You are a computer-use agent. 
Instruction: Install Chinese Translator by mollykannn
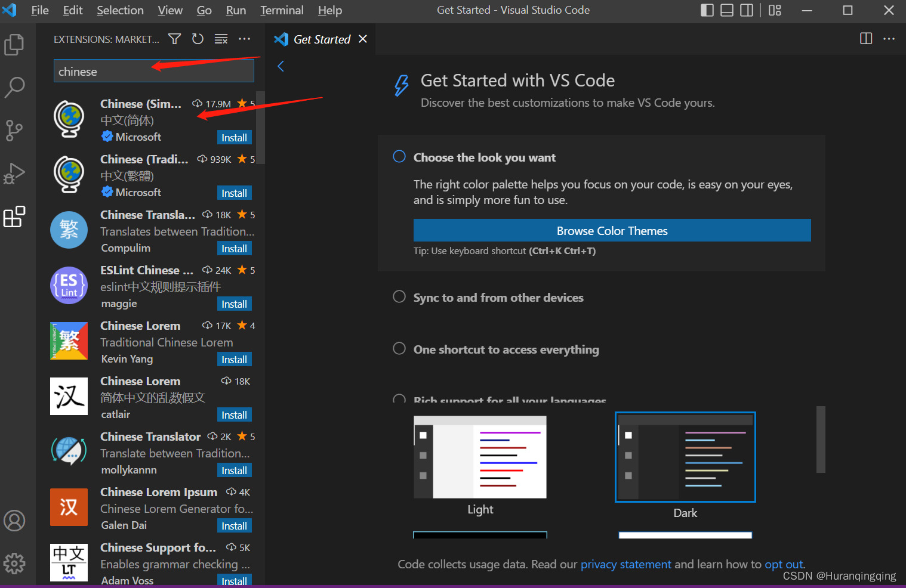coord(234,471)
